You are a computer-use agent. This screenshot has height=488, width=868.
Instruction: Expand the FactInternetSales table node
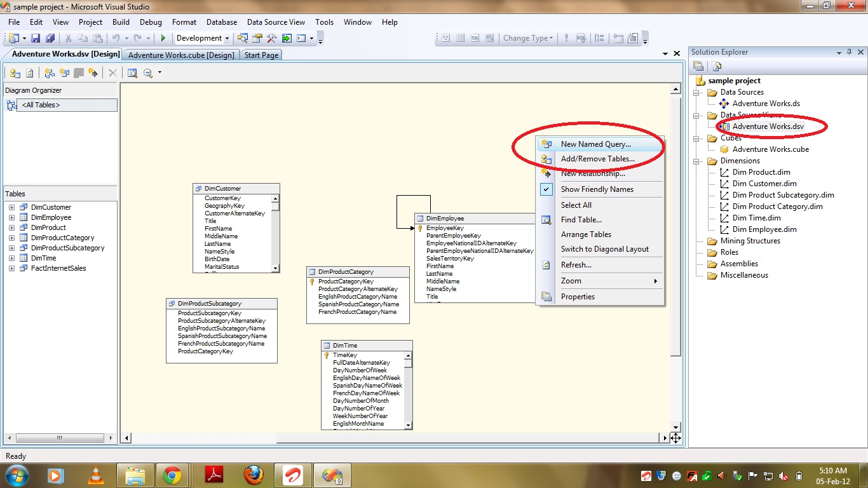[x=11, y=268]
